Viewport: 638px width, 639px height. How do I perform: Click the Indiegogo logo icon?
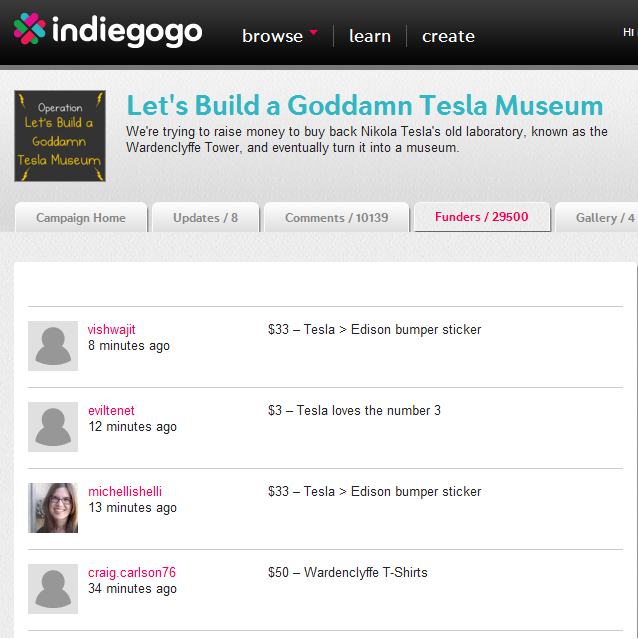30,30
